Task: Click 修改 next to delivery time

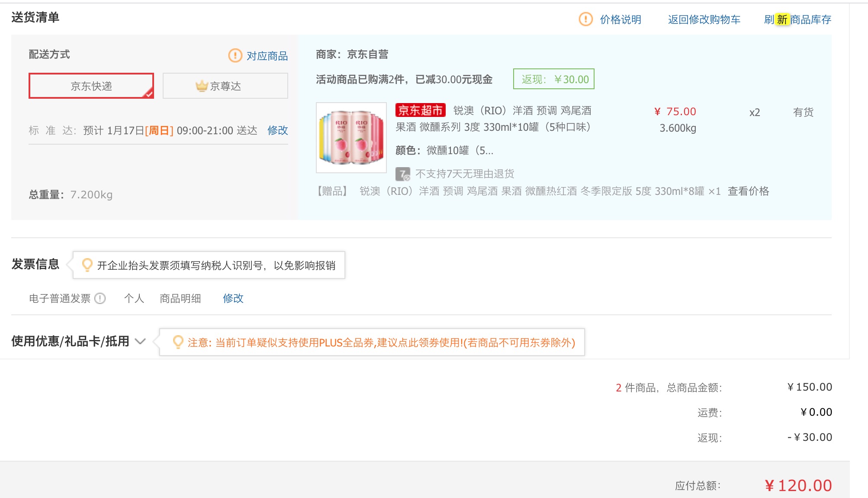Action: pyautogui.click(x=277, y=130)
